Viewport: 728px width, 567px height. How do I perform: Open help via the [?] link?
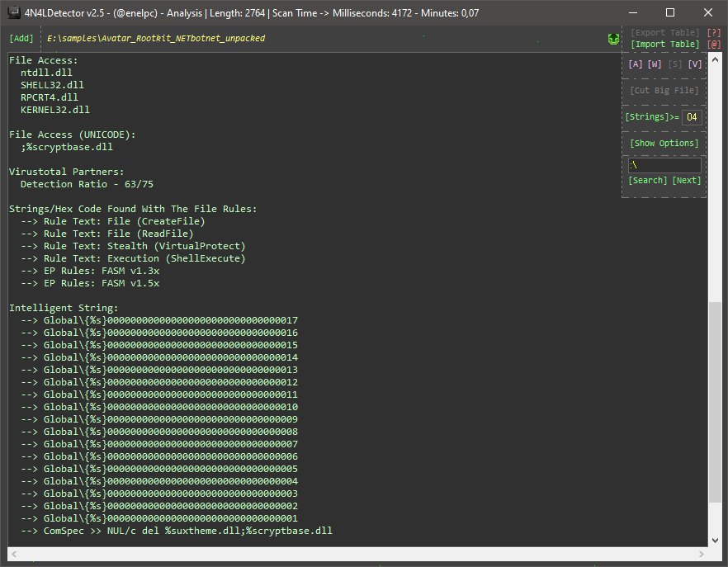[x=714, y=32]
